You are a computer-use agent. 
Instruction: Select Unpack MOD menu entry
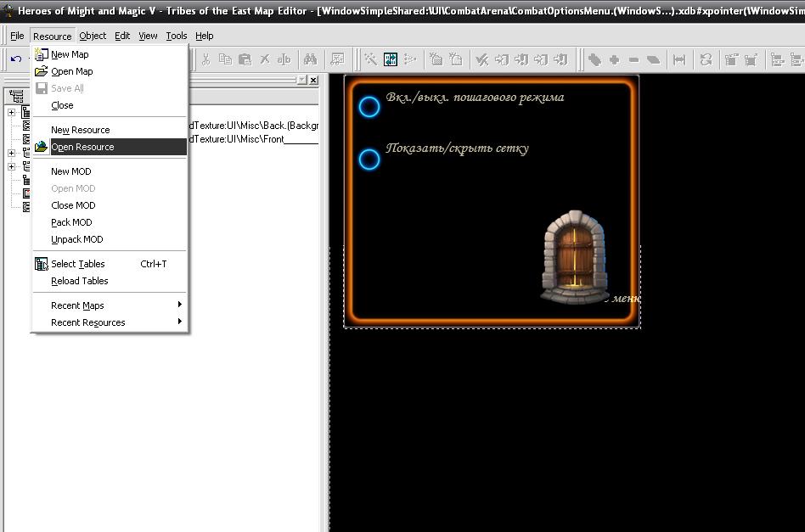(x=110, y=239)
